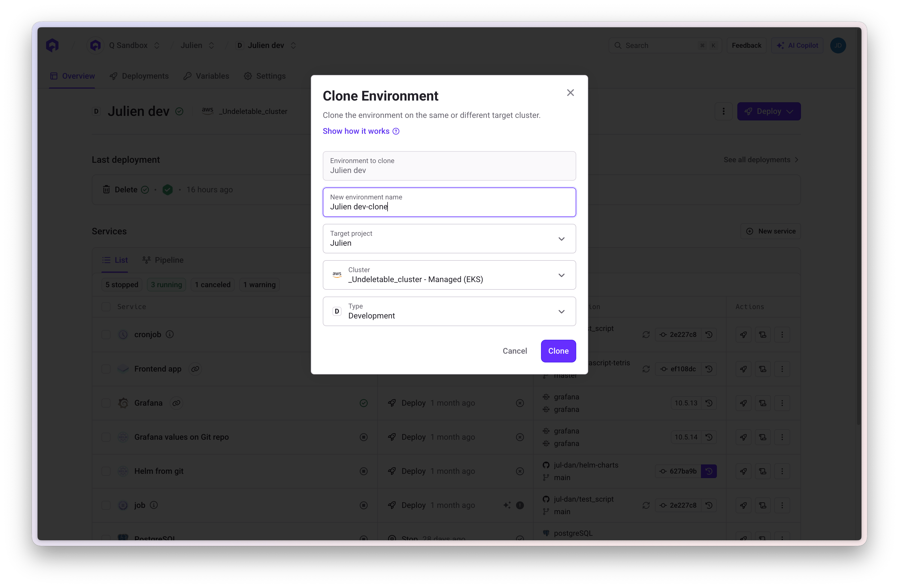Click history icon beside commit 627ba9b
Image resolution: width=899 pixels, height=588 pixels.
point(709,471)
